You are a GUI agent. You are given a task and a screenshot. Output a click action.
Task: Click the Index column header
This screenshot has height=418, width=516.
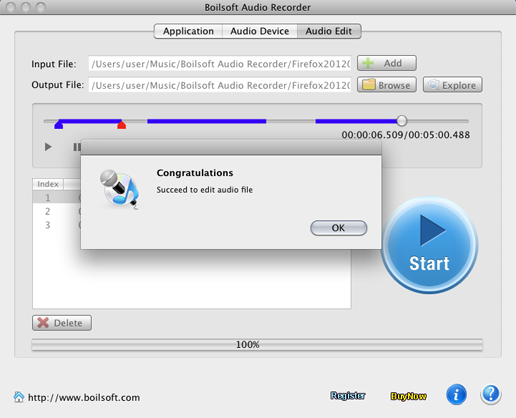pos(48,184)
